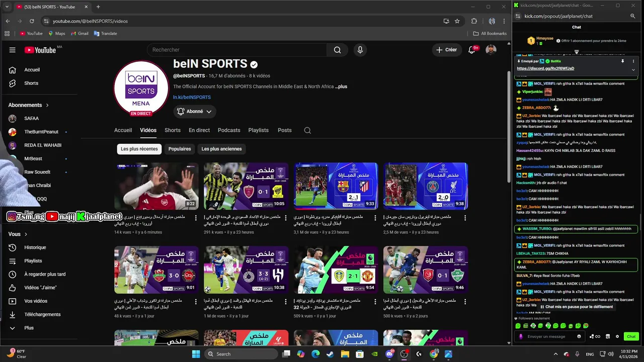Open Steam from the taskbar
This screenshot has height=362, width=644.
point(330,354)
